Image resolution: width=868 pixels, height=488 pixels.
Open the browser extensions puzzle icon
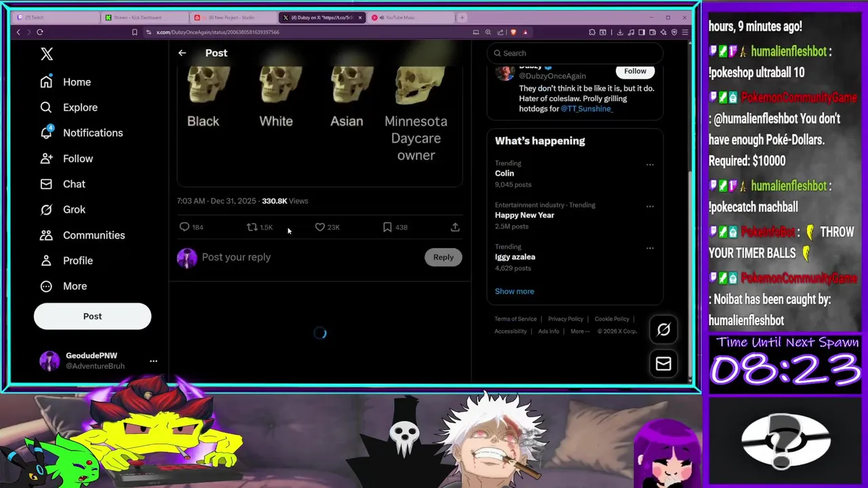coord(592,32)
